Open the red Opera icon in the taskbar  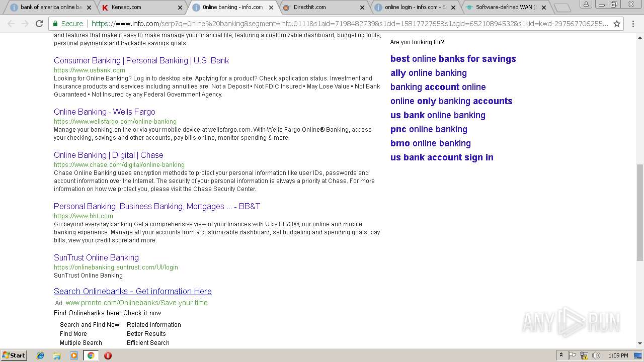[x=108, y=355]
